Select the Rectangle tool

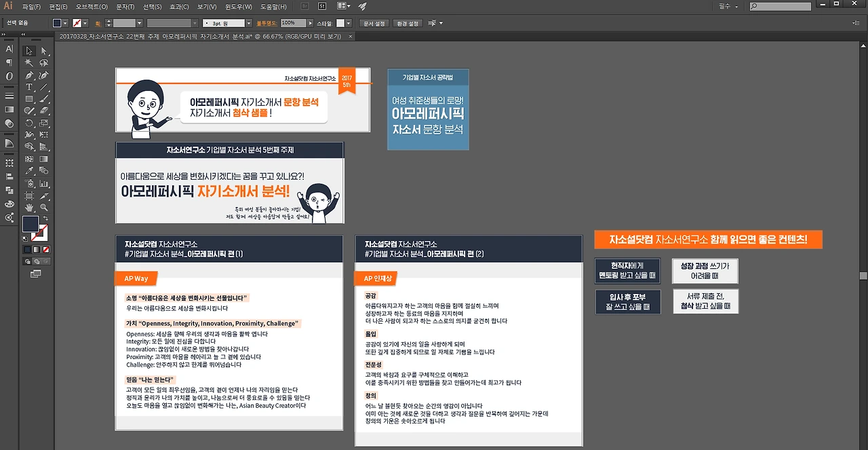click(29, 99)
